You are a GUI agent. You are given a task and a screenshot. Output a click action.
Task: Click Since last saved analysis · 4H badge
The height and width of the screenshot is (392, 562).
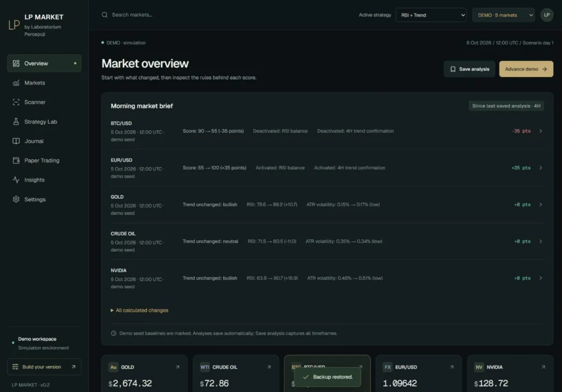[x=506, y=106]
